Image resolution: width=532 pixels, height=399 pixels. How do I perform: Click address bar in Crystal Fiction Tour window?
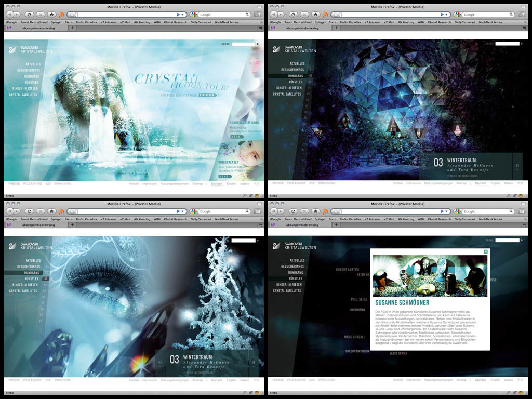[x=126, y=15]
